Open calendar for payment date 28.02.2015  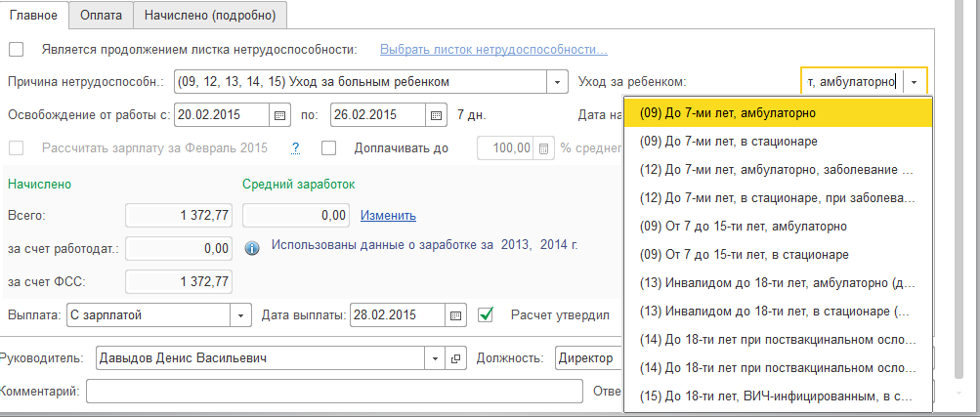[455, 315]
